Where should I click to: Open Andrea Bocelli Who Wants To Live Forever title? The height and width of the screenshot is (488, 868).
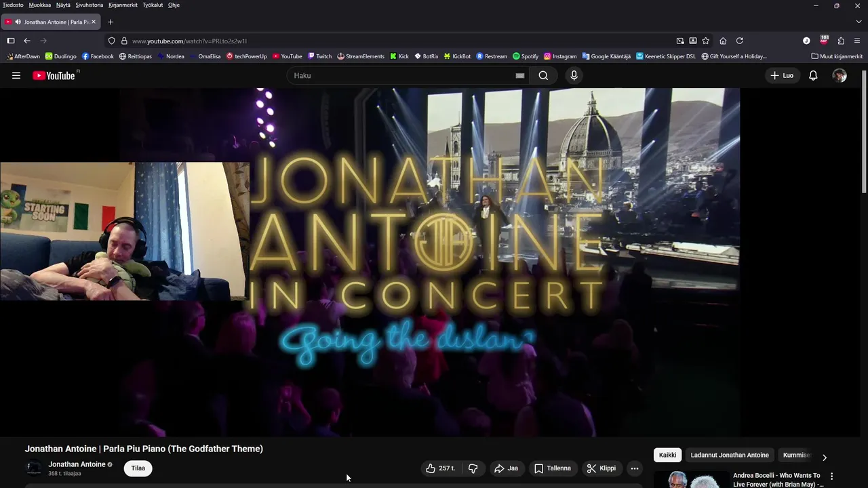[x=776, y=480]
